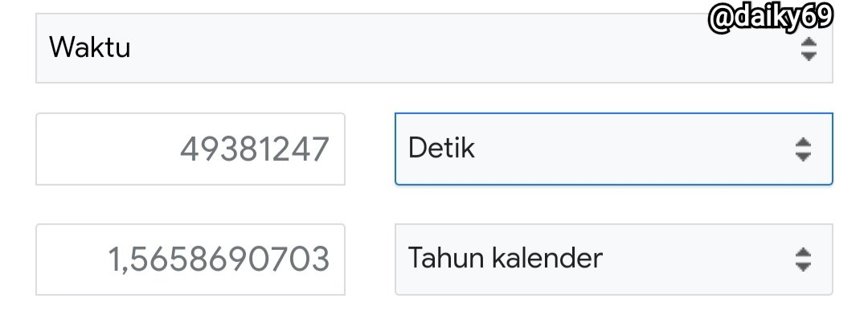Click the up-down arrows icon on Waktu selector

click(x=809, y=49)
